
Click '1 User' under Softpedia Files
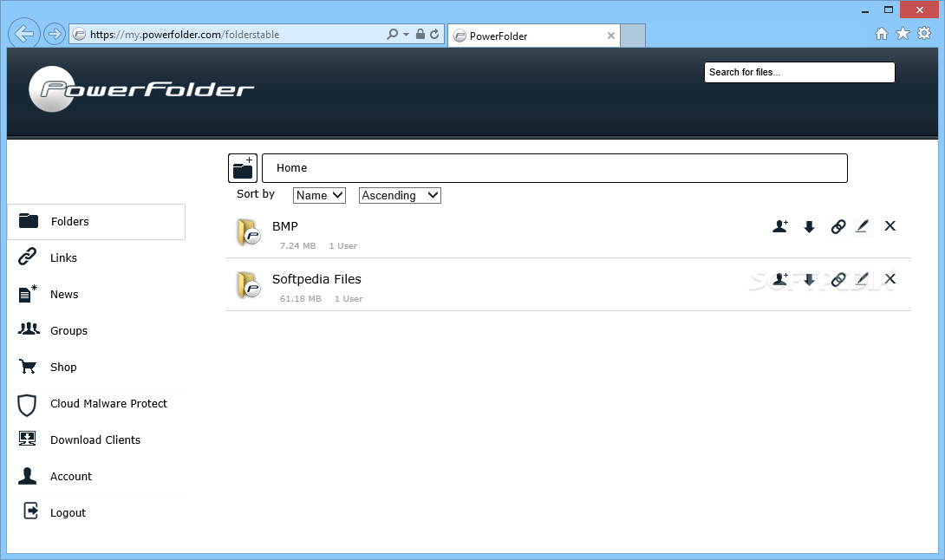(x=349, y=299)
